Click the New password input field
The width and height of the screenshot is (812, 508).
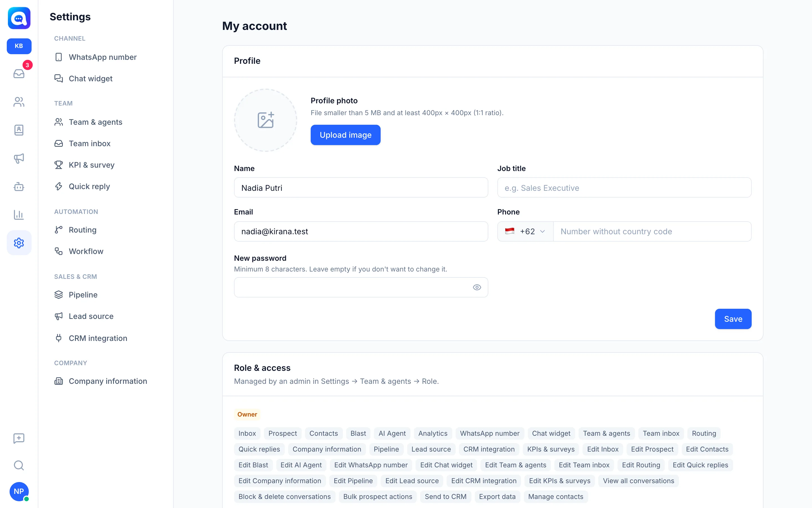(x=361, y=287)
